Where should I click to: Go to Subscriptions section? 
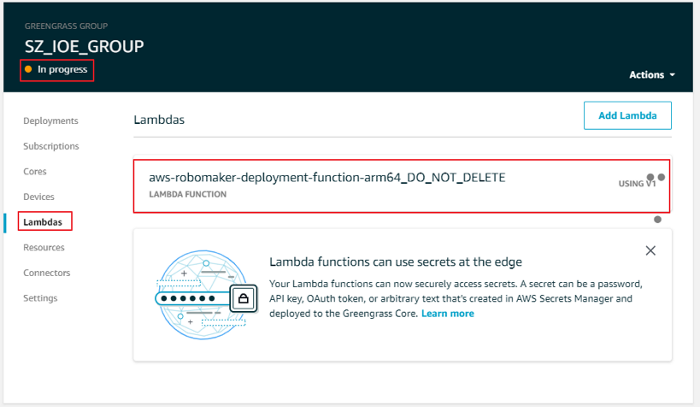tap(51, 146)
